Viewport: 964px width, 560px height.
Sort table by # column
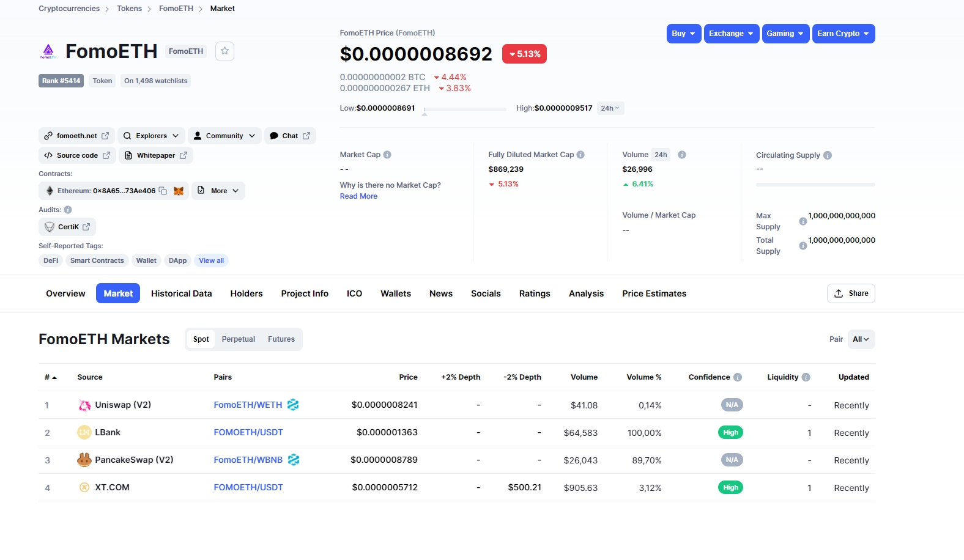point(51,377)
